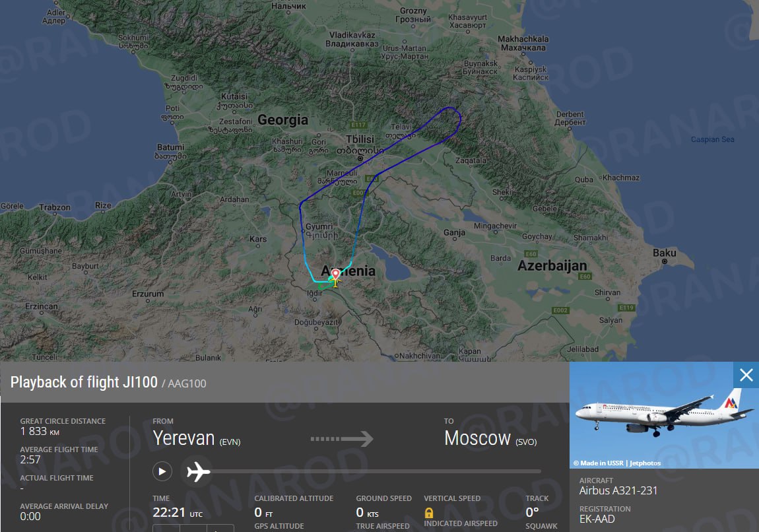Viewport: 759px width, 532px height.
Task: Click the yellow lock icon under Vertical Speed
Action: coord(429,513)
